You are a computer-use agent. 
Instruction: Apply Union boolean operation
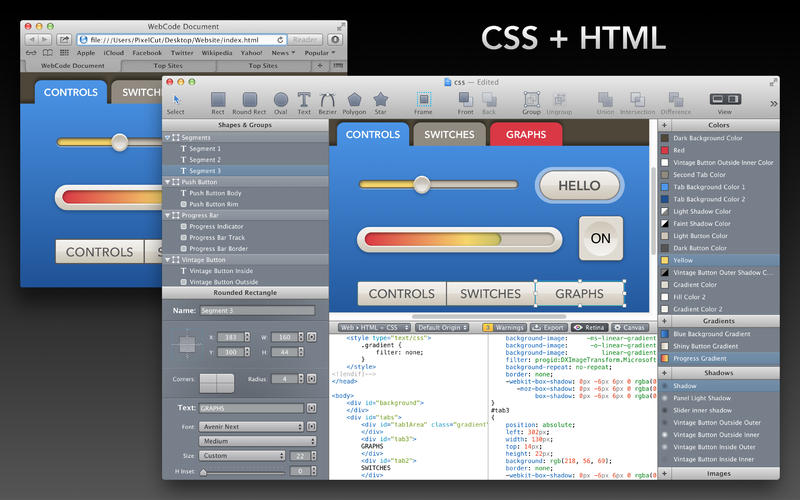click(606, 104)
